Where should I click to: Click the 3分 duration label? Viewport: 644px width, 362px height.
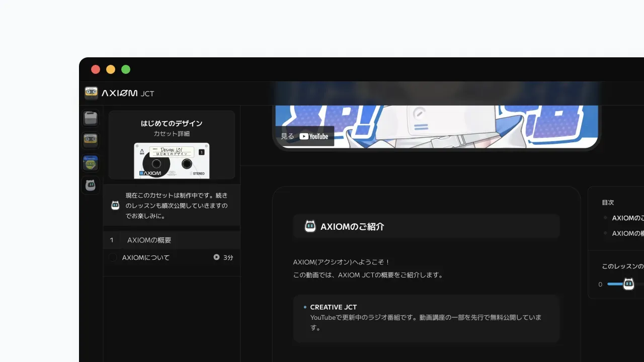[228, 257]
